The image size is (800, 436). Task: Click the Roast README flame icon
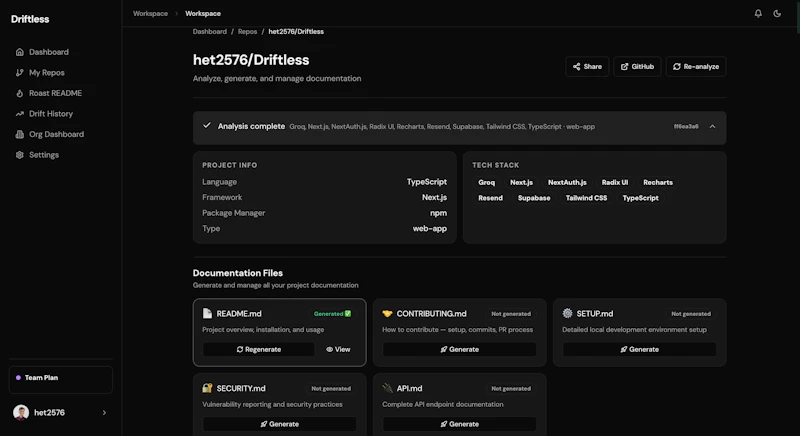point(19,93)
